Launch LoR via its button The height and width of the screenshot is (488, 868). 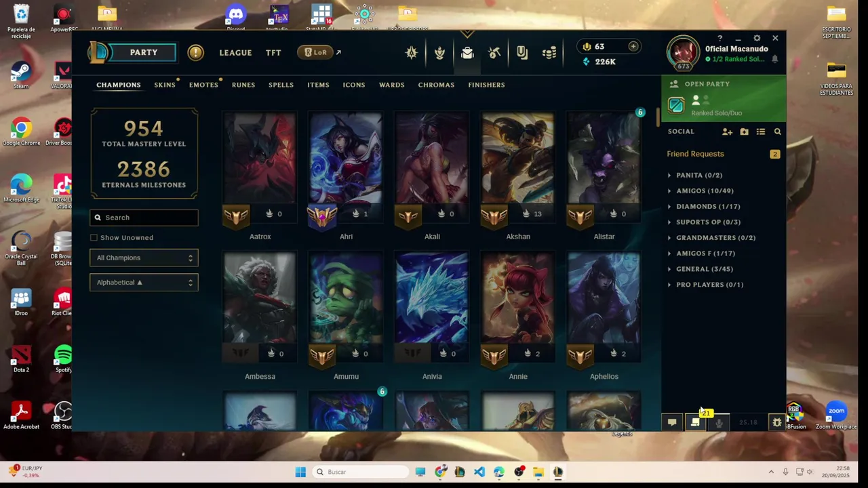[x=316, y=52]
